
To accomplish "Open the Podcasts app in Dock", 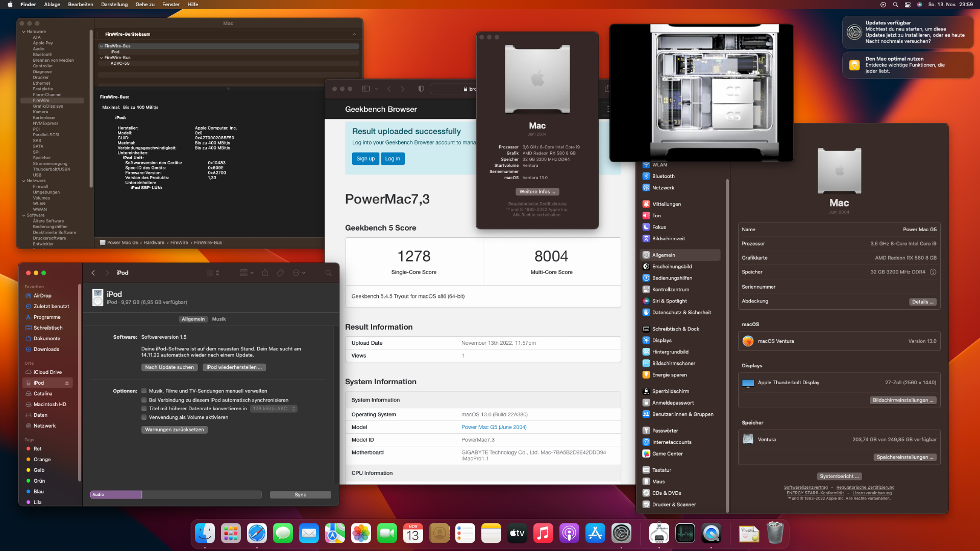I will pyautogui.click(x=569, y=534).
